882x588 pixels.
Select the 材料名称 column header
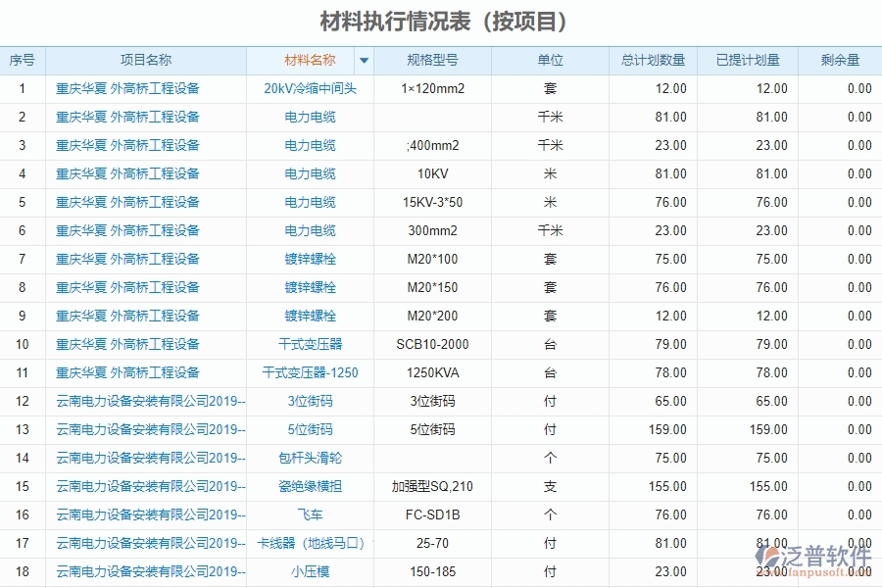(307, 60)
